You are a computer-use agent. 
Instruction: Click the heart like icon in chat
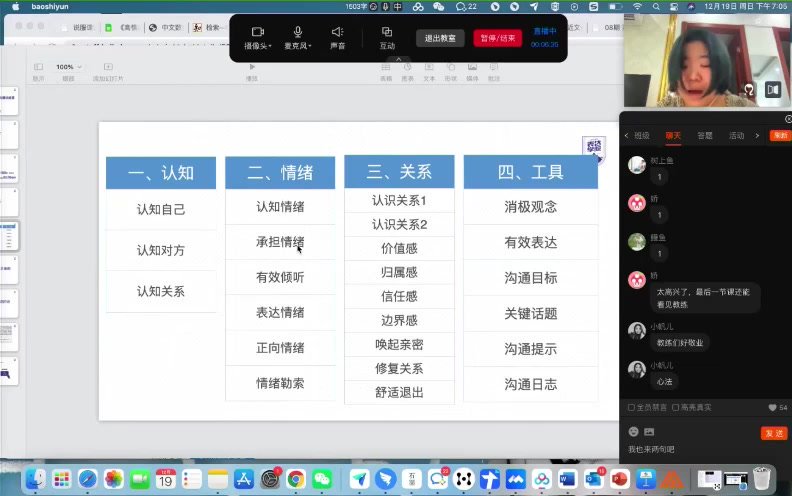tap(772, 408)
